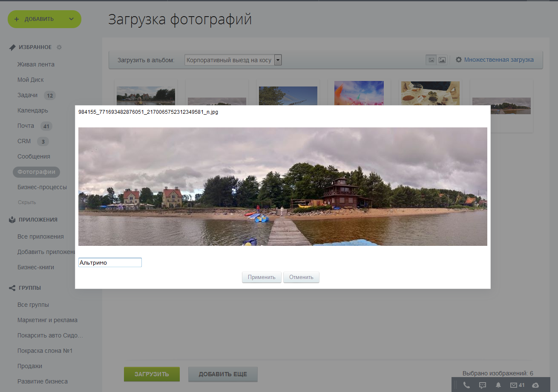The image size is (558, 392).
Task: Open Покарсить авто Сидо... group
Action: (50, 336)
